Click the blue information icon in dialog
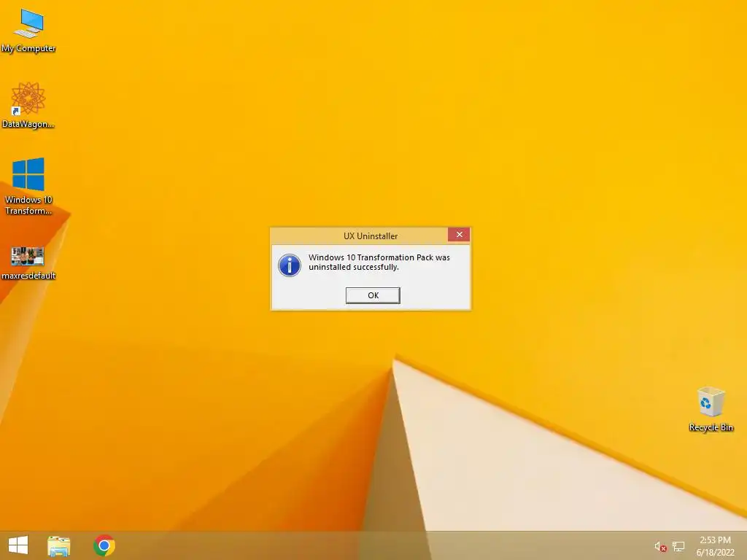747x560 pixels. [x=290, y=265]
